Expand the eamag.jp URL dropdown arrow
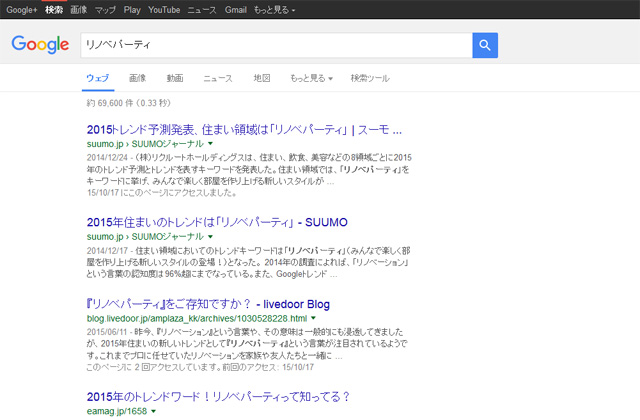640x420 pixels. (x=154, y=410)
